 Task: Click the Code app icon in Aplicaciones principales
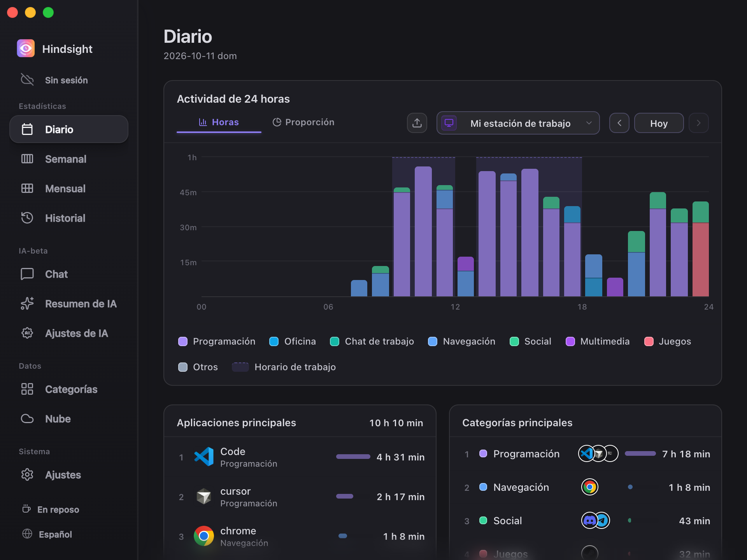click(204, 457)
